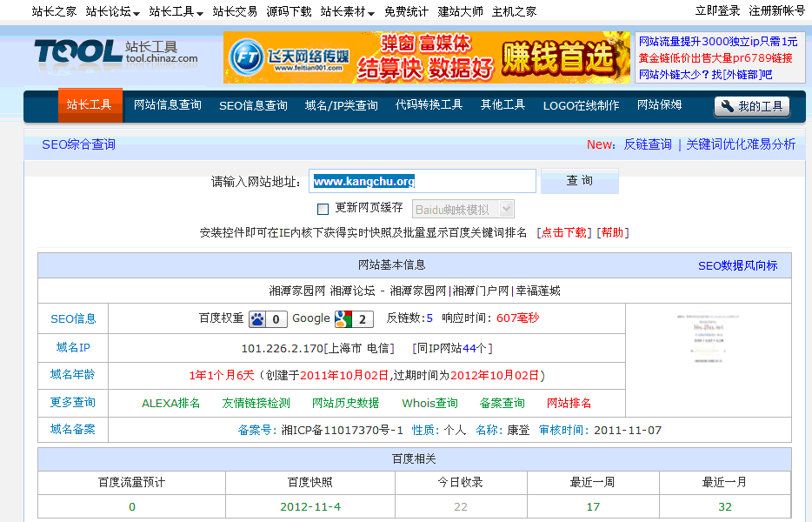Open the 网站历史数据 link
Viewport: 812px width, 522px height.
click(345, 404)
